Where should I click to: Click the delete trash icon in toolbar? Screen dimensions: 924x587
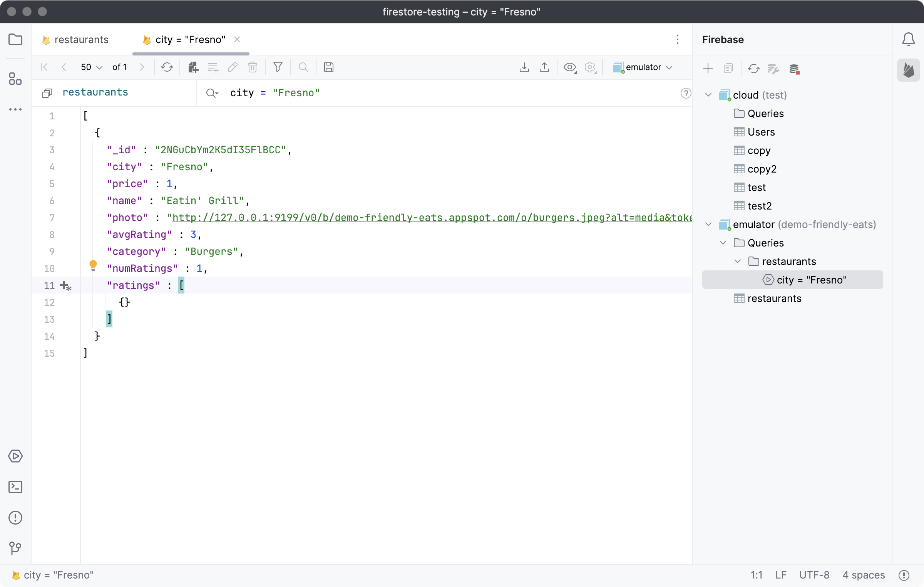coord(253,67)
